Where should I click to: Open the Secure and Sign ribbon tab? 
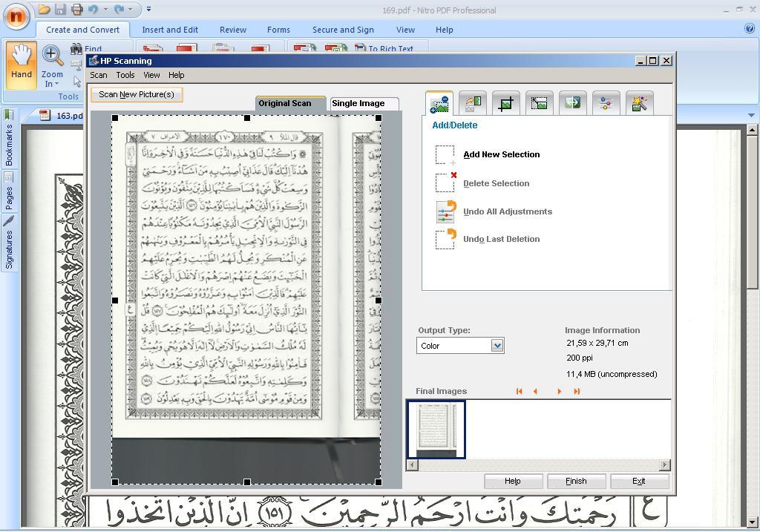(x=343, y=30)
